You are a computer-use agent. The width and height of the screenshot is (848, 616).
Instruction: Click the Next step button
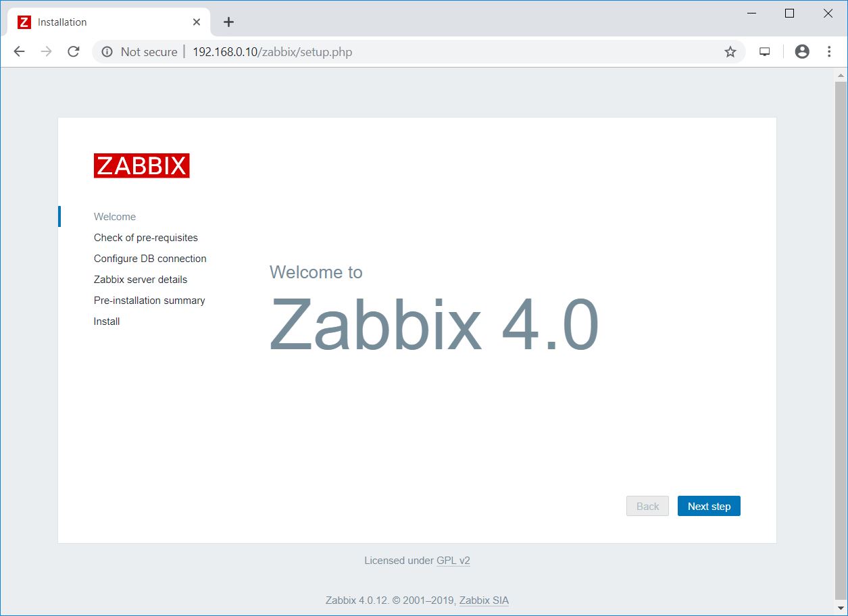tap(709, 507)
